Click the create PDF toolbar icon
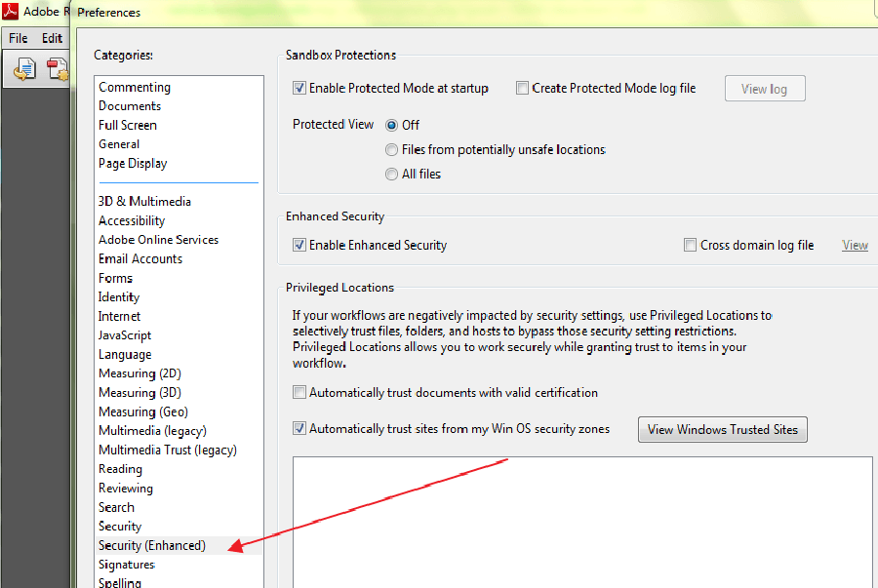The height and width of the screenshot is (588, 878). coord(58,69)
